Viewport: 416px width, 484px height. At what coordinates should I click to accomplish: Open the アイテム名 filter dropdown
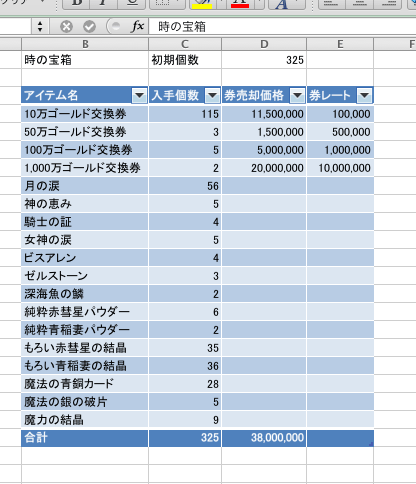[x=139, y=96]
